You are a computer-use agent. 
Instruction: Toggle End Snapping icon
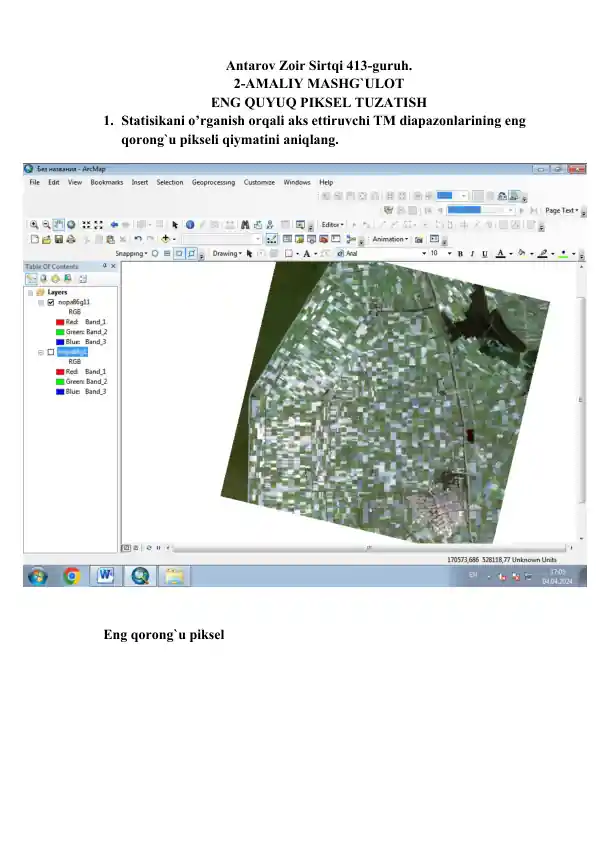[167, 253]
